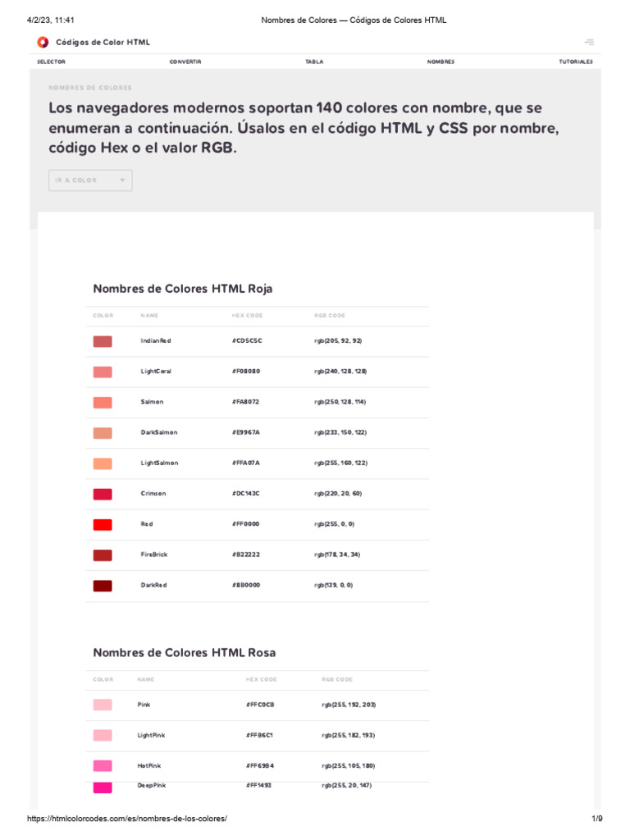The height and width of the screenshot is (840, 630).
Task: Click the rgb(220, 20, 60) value
Action: pyautogui.click(x=338, y=494)
